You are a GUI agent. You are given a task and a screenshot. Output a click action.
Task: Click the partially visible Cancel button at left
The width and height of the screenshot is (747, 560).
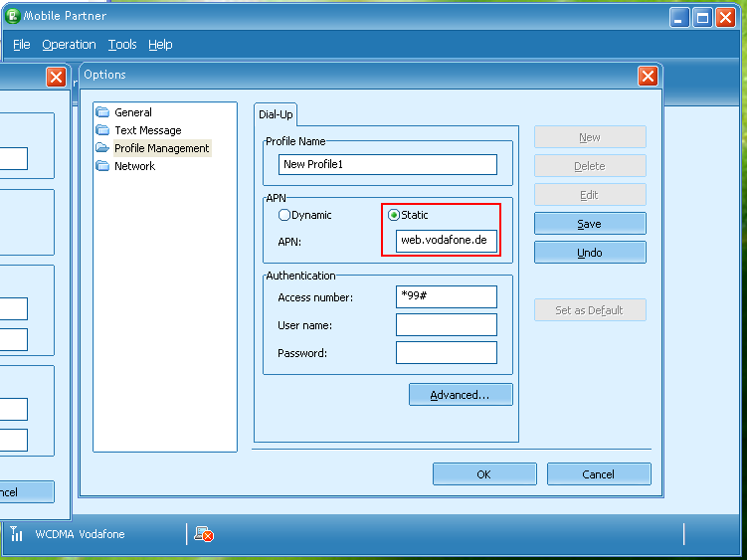tap(26, 491)
